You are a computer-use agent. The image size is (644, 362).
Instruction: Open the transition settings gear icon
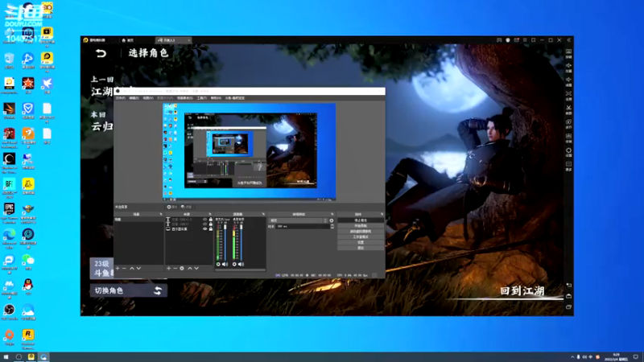click(332, 220)
